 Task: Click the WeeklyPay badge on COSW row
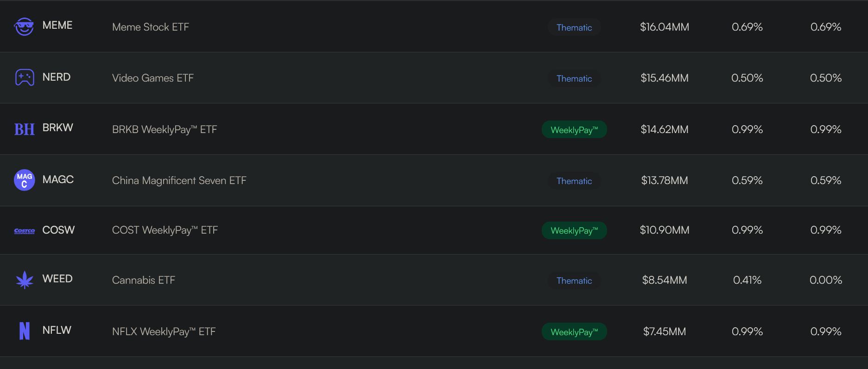[574, 230]
